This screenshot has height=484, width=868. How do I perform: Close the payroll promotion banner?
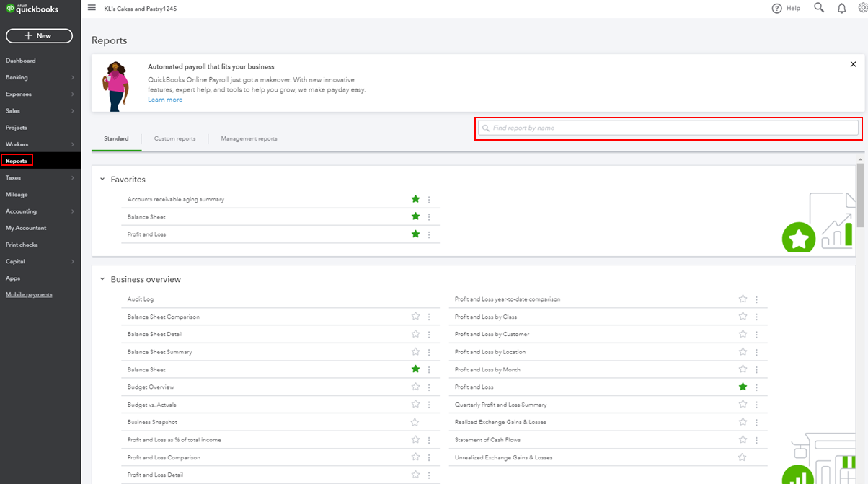(853, 64)
